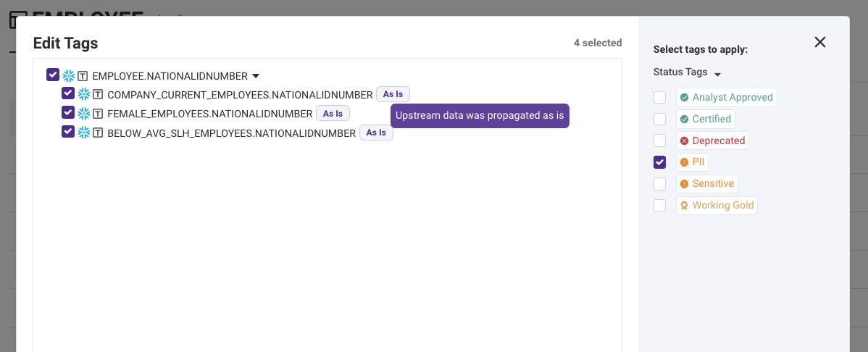Click FEMALE_EMPLOYEES.NATIONALIDNUMBER row label
The image size is (868, 352).
210,114
